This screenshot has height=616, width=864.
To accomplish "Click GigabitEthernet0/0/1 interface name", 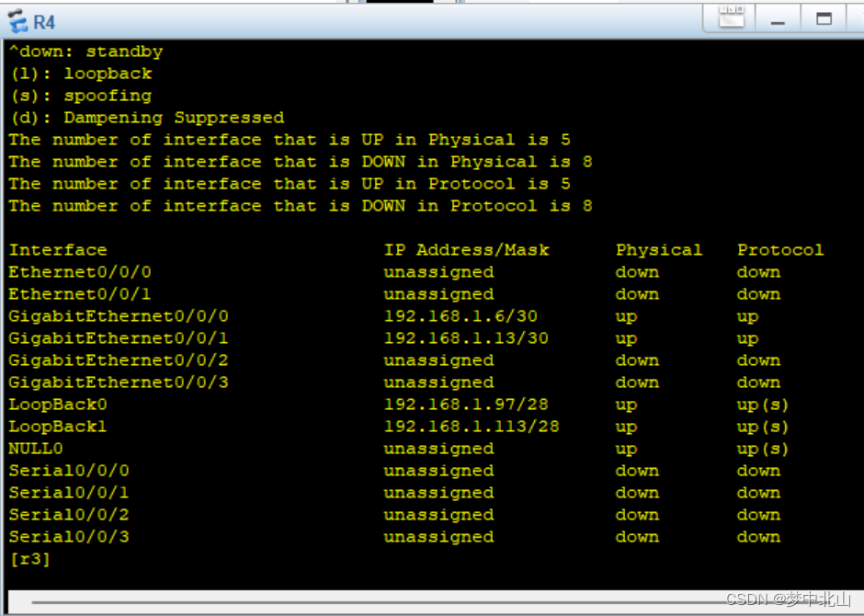I will click(119, 337).
